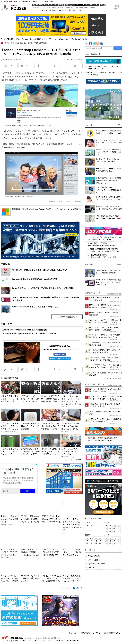Open the NEC 次世代工場セキュリティ seminar banner
This screenshot has height=644, width=122.
[x=40, y=241]
